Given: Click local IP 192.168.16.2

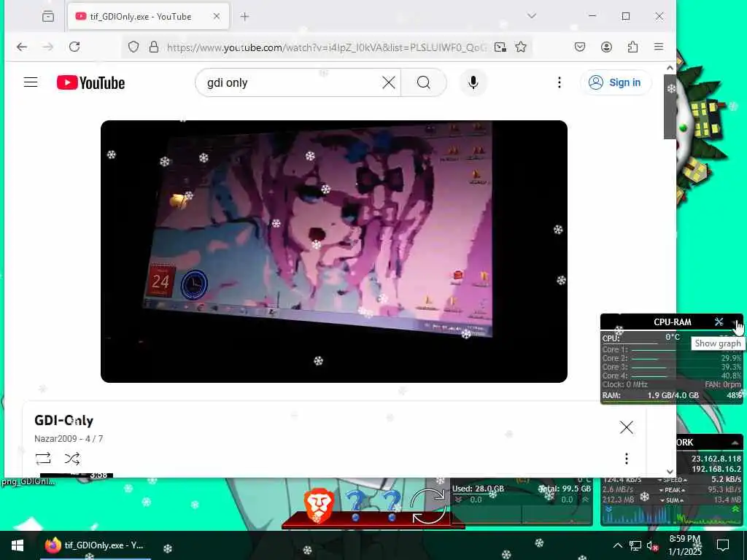Looking at the screenshot, I should pos(716,469).
